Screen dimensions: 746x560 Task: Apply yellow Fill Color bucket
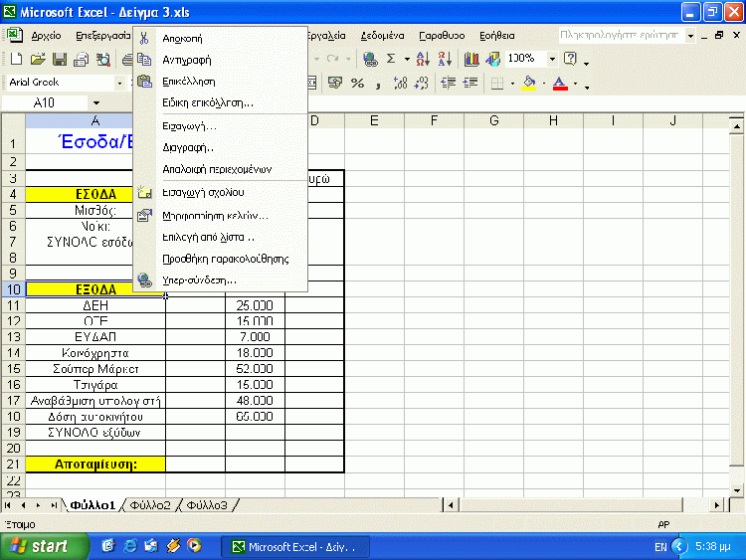coord(529,84)
